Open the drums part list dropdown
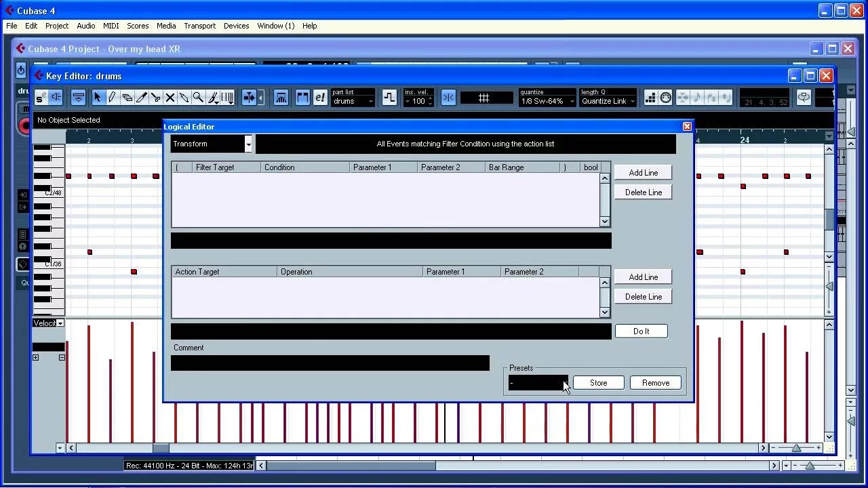868x488 pixels. tap(353, 101)
